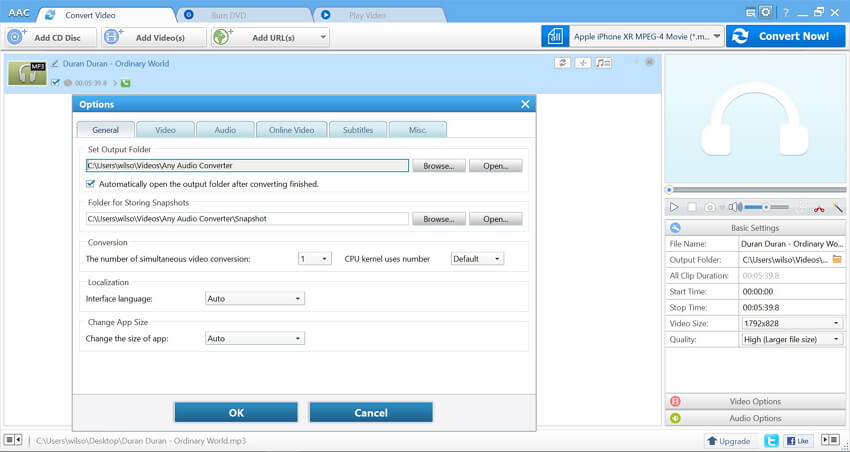Click the scissors clip tool icon
This screenshot has height=452, width=850.
(819, 207)
